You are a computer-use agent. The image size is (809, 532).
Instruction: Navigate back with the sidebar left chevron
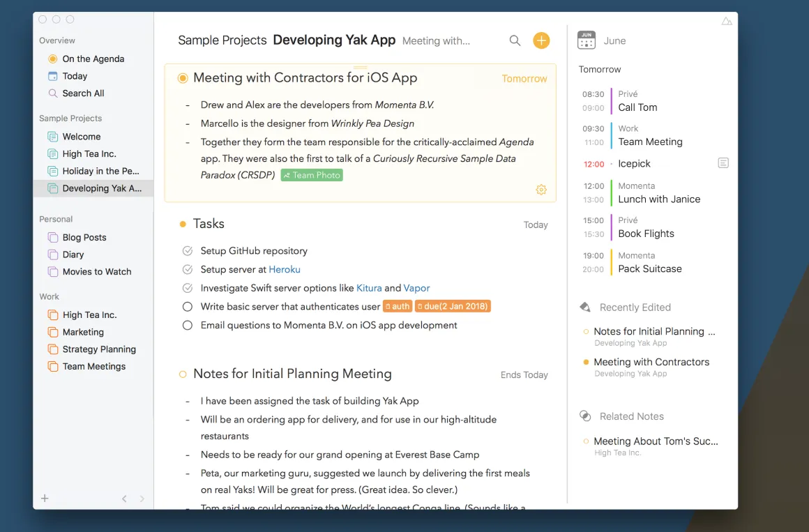(124, 499)
